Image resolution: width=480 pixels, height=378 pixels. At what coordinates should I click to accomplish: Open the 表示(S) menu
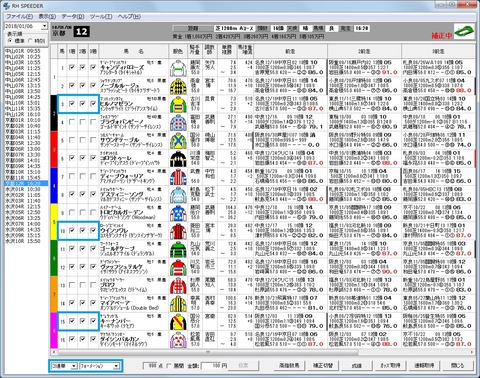(x=47, y=16)
